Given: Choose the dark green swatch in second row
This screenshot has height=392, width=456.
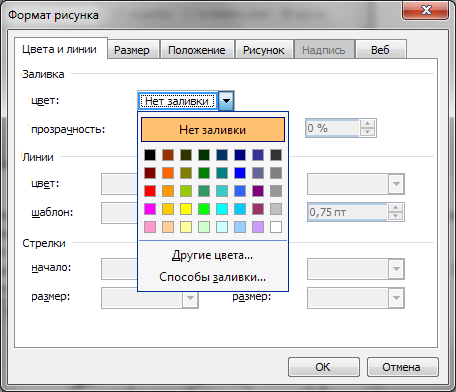Looking at the screenshot, I should (204, 173).
